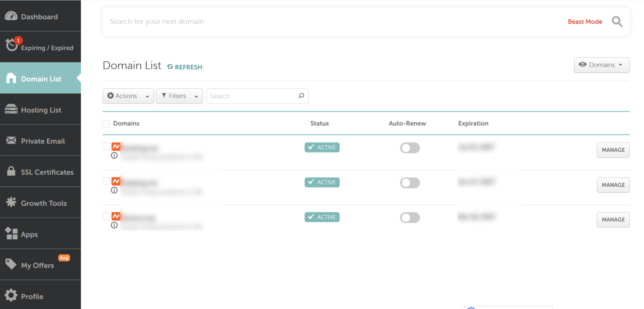
Task: Tick the checkbox of the second domain
Action: coord(106,181)
